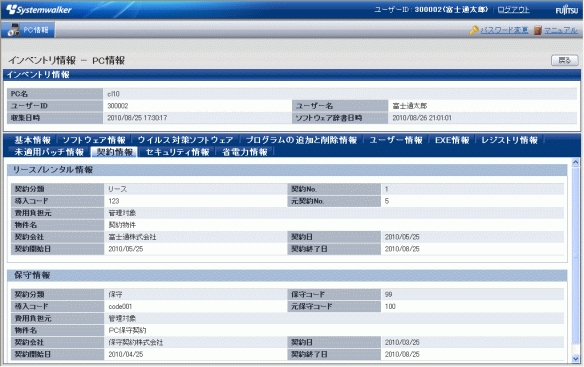Click the リース/レンタル情報 section header
584x367 pixels.
pyautogui.click(x=287, y=170)
